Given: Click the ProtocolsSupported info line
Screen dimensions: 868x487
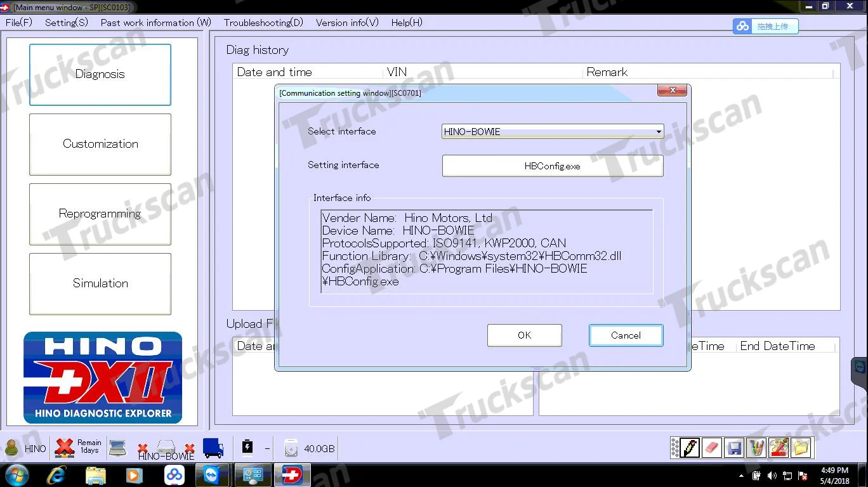Looking at the screenshot, I should point(444,243).
